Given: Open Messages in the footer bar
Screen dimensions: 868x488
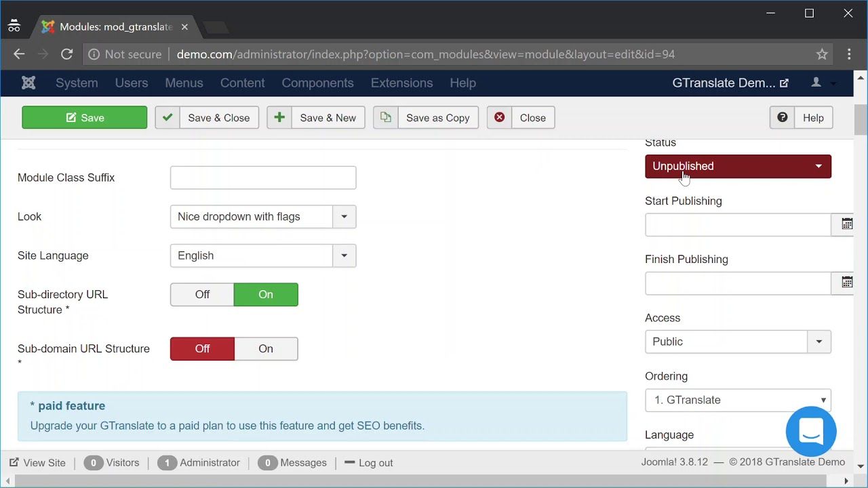Looking at the screenshot, I should pyautogui.click(x=292, y=463).
